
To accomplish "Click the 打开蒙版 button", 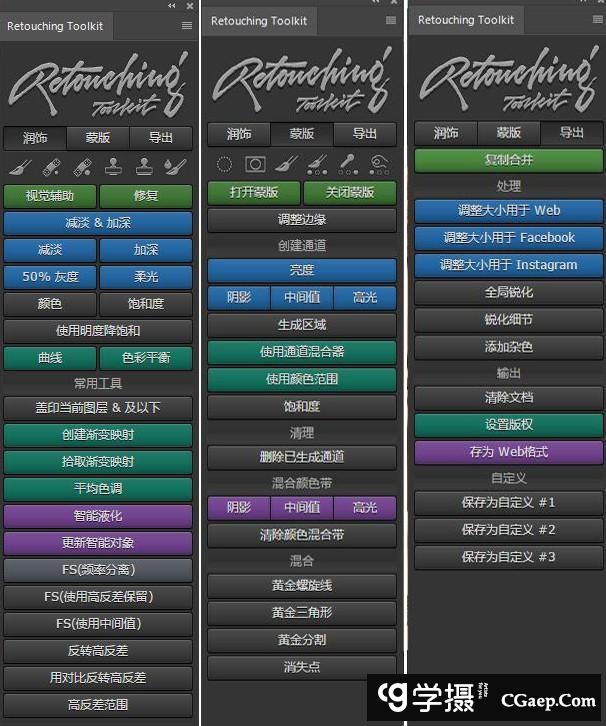I will point(254,192).
